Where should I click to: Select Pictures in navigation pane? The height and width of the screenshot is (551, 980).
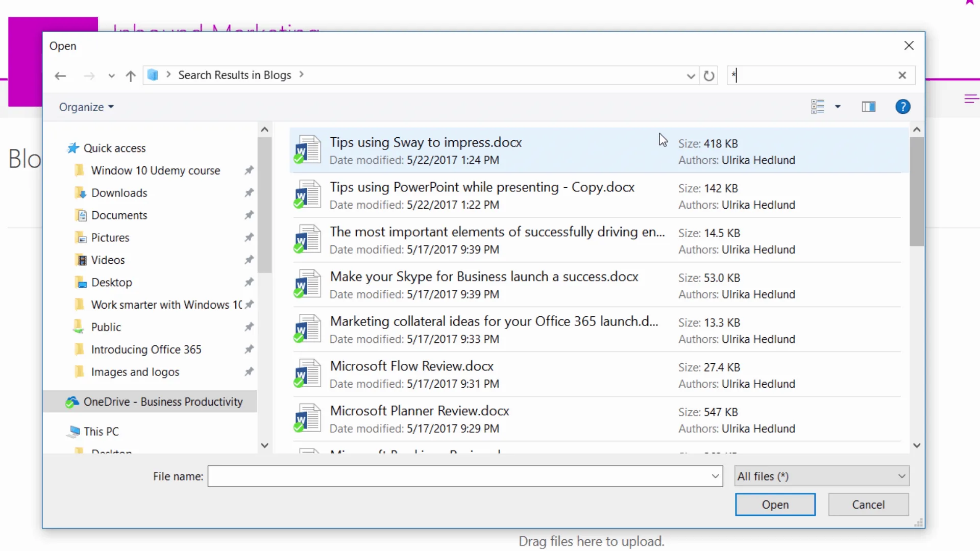pos(110,238)
